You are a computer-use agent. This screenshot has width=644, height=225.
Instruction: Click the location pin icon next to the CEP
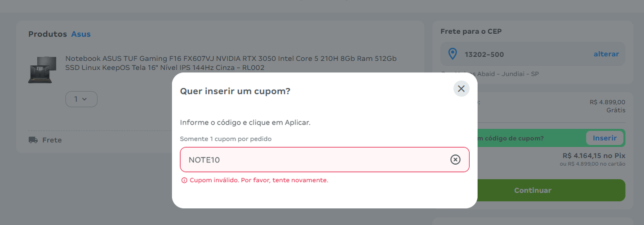coord(453,54)
